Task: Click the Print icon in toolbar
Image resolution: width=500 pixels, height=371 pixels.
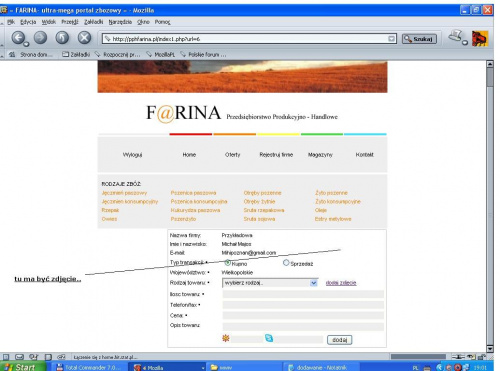Action: [456, 36]
